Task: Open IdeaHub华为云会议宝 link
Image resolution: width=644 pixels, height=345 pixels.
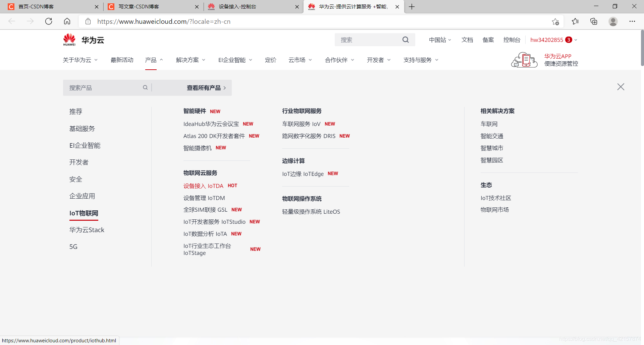Action: click(x=211, y=124)
